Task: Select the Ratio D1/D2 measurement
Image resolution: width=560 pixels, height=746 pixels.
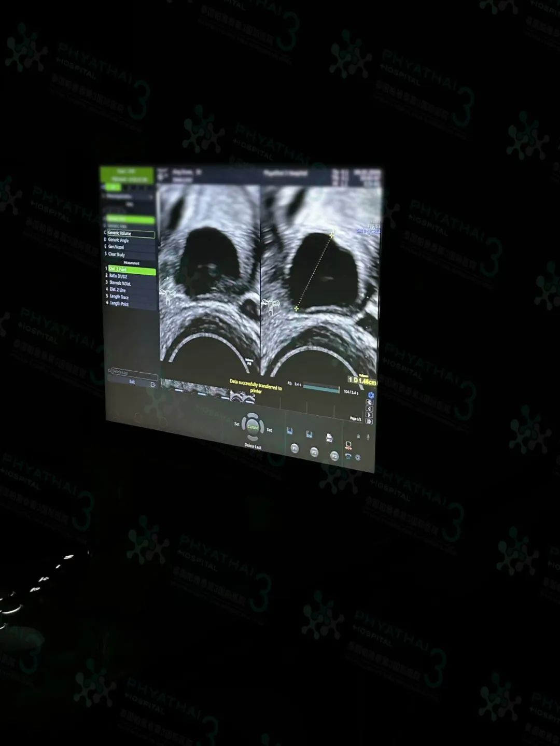Action: (132, 277)
